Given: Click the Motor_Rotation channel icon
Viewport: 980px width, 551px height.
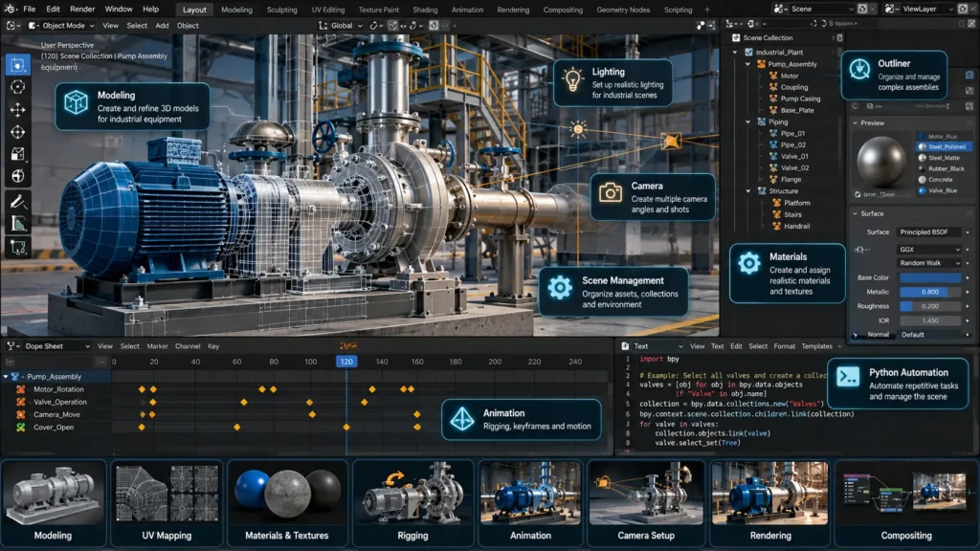Looking at the screenshot, I should (21, 389).
